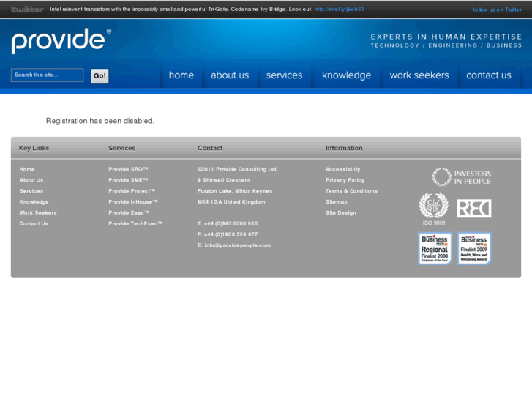Click the info@providepeople.com email address

click(x=238, y=245)
